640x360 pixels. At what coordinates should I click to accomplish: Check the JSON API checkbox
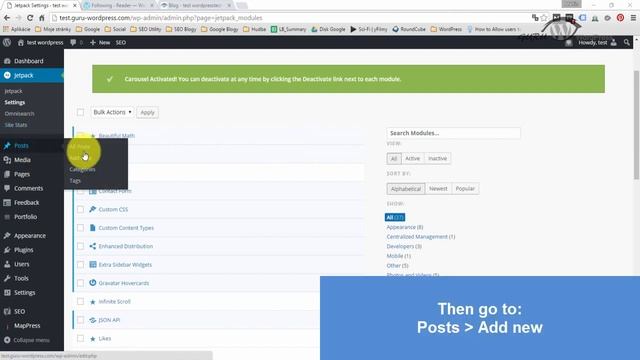(x=80, y=320)
